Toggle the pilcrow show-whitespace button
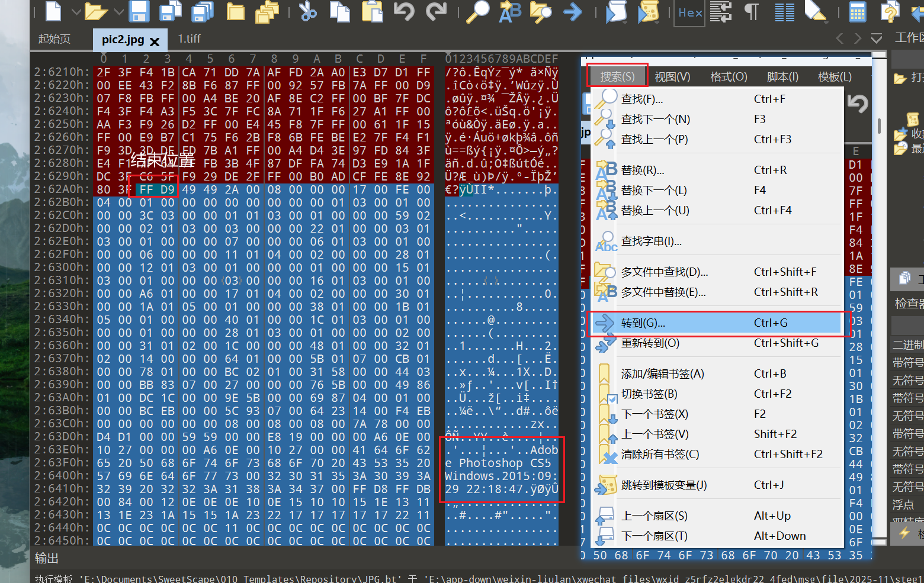Image resolution: width=924 pixels, height=583 pixels. tap(752, 11)
